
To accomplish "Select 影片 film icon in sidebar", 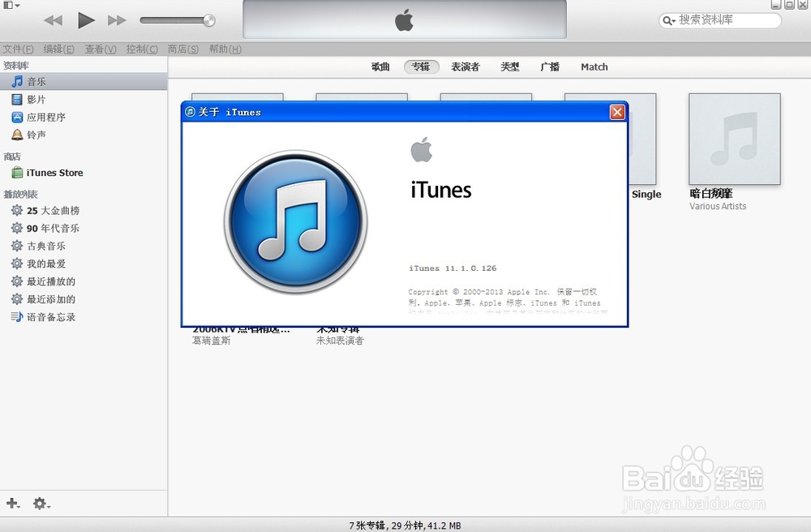I will click(17, 99).
